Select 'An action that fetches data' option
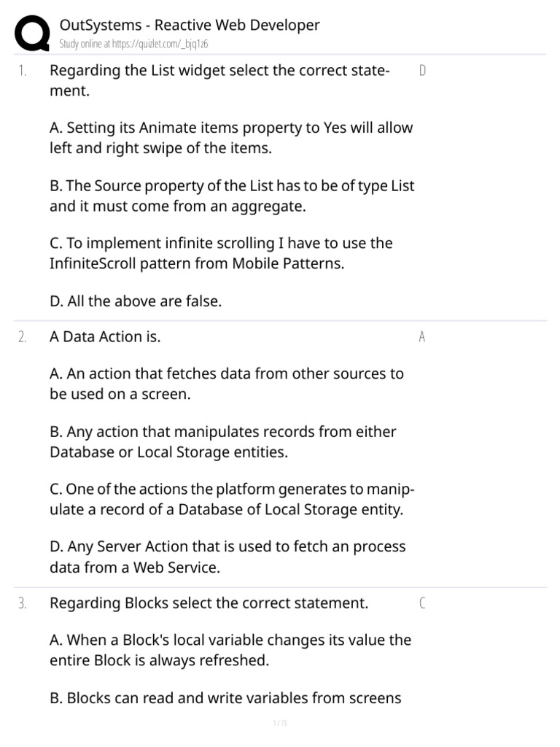Viewport: 560px width, 747px height. [226, 383]
